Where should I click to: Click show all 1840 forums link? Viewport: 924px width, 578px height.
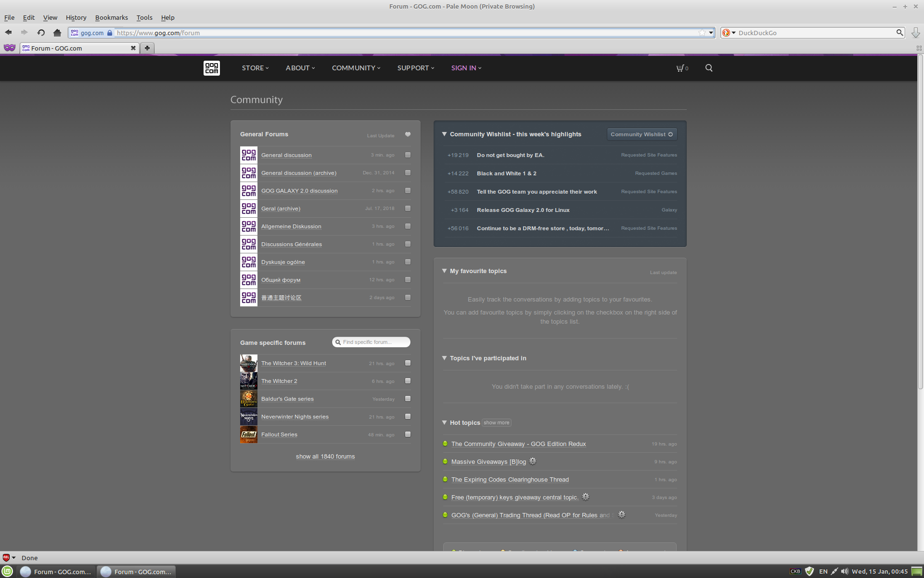[x=325, y=457]
